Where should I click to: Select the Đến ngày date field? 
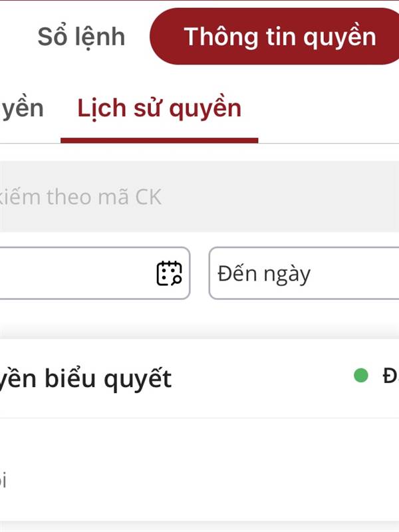click(x=304, y=273)
